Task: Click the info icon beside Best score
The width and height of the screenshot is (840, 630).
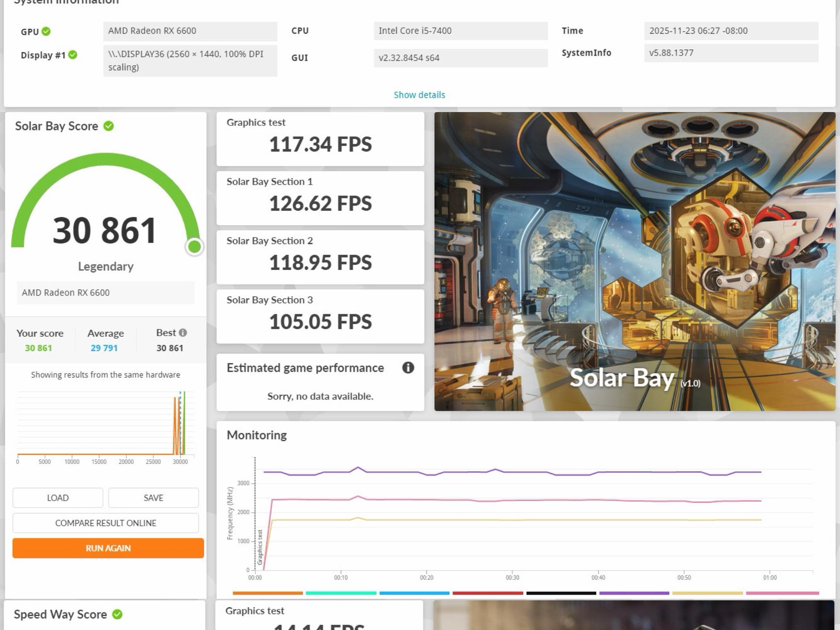Action: tap(183, 333)
